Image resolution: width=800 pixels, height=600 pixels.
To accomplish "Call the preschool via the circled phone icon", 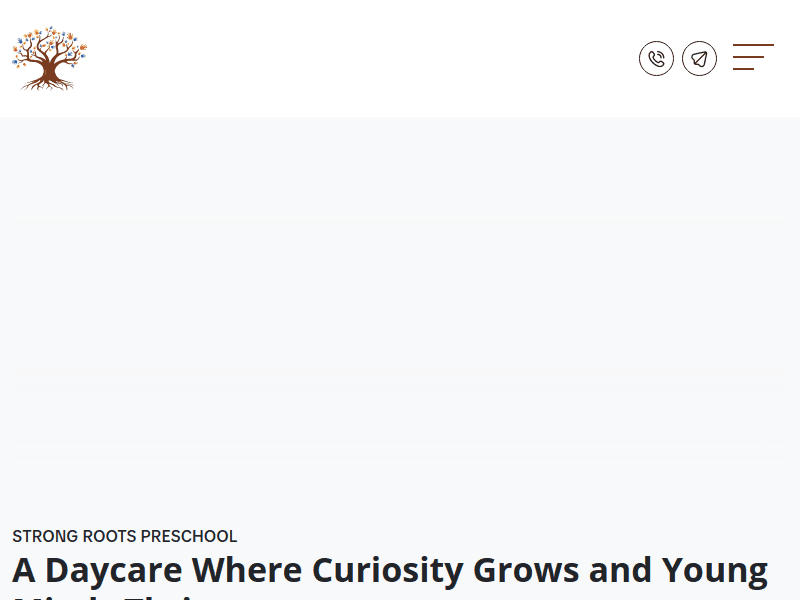I will 656,58.
